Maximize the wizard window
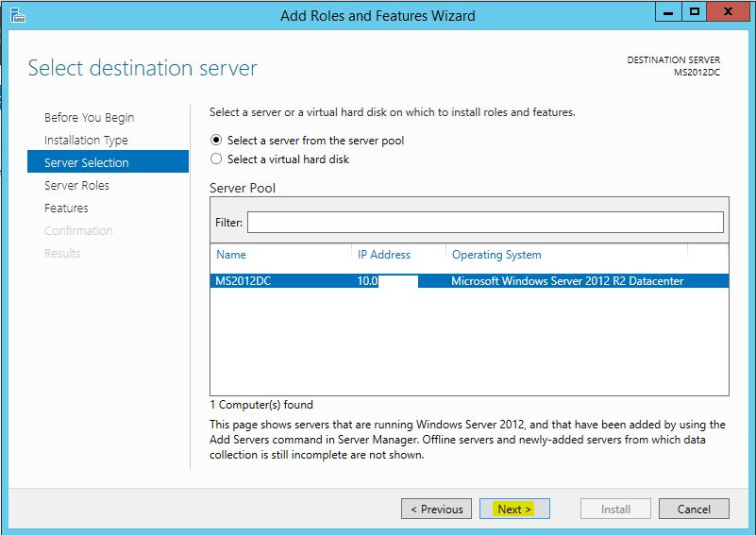The width and height of the screenshot is (756, 535). pos(695,12)
